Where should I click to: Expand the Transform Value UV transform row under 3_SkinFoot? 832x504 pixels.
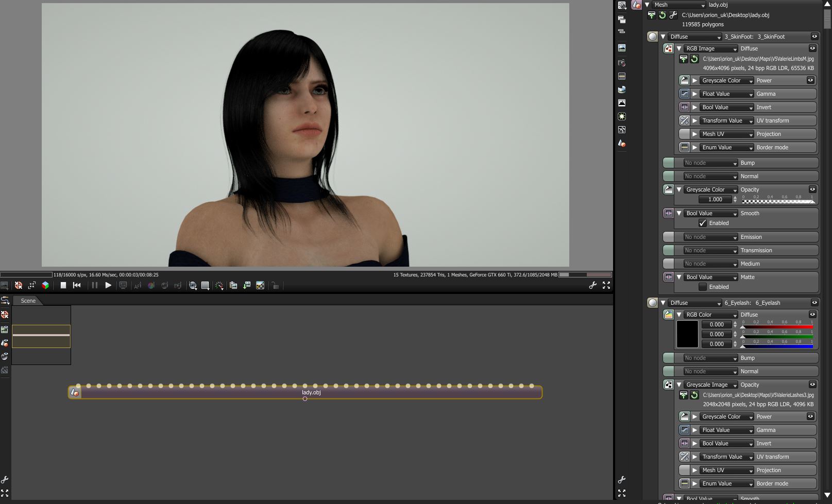click(694, 120)
